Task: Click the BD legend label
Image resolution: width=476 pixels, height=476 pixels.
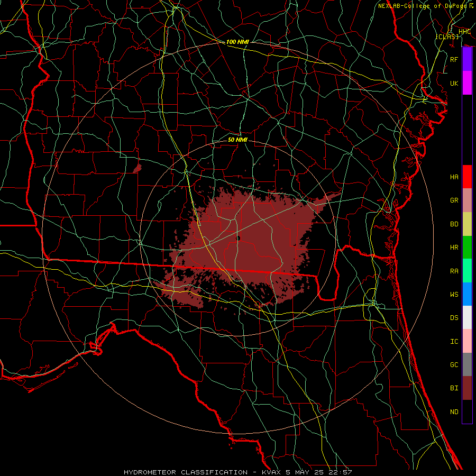Action: [454, 224]
